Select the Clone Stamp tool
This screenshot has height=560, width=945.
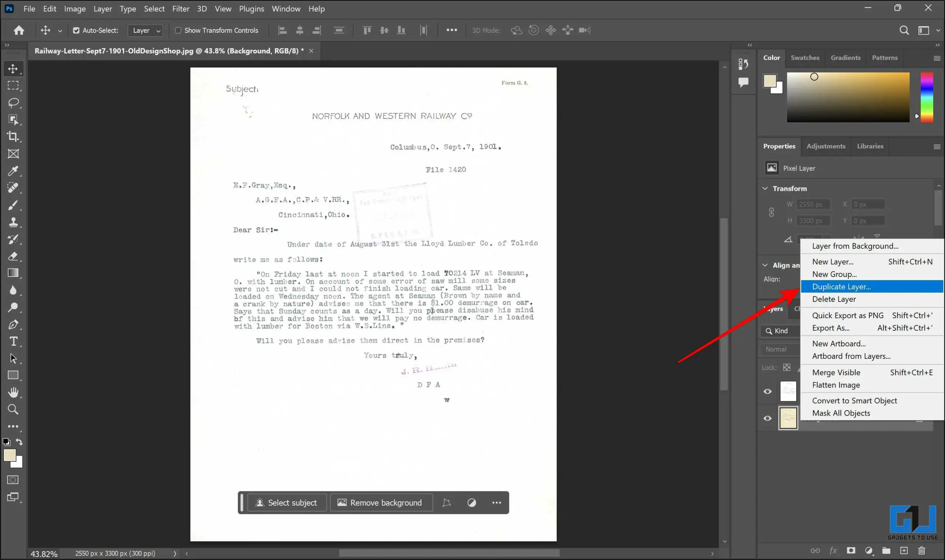point(13,222)
